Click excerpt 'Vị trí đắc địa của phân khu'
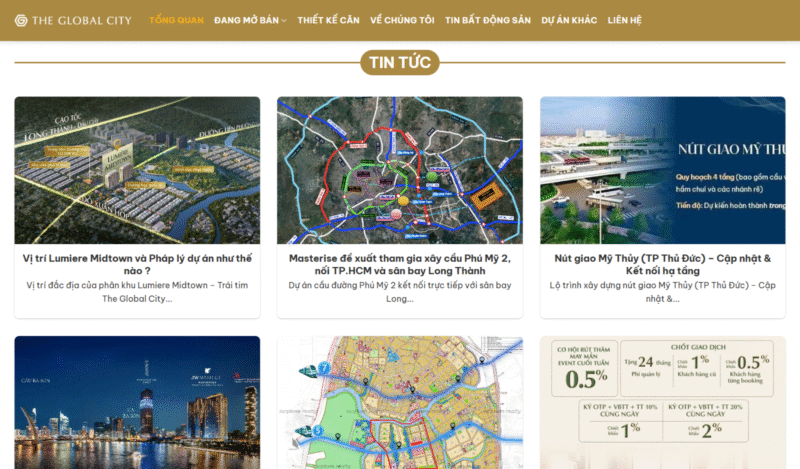 [x=137, y=291]
